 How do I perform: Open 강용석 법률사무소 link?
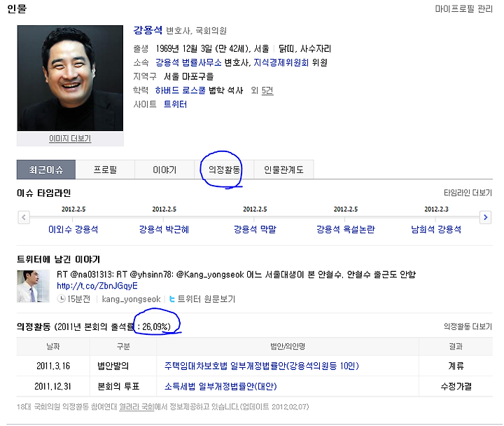click(188, 62)
